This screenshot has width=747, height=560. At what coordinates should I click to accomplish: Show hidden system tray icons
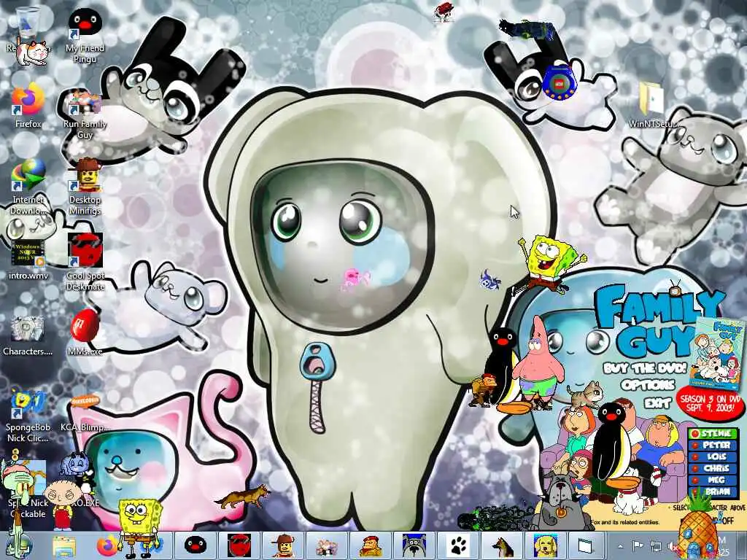[620, 546]
